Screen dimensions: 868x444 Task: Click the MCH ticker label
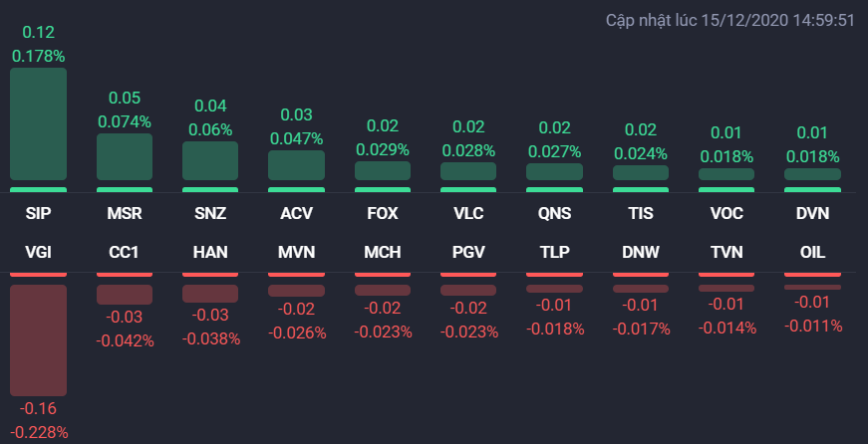(382, 252)
